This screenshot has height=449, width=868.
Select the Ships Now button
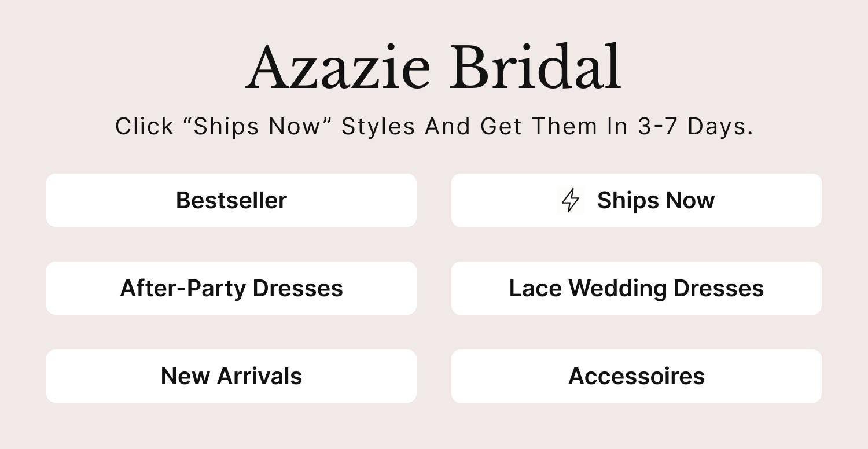pyautogui.click(x=636, y=200)
